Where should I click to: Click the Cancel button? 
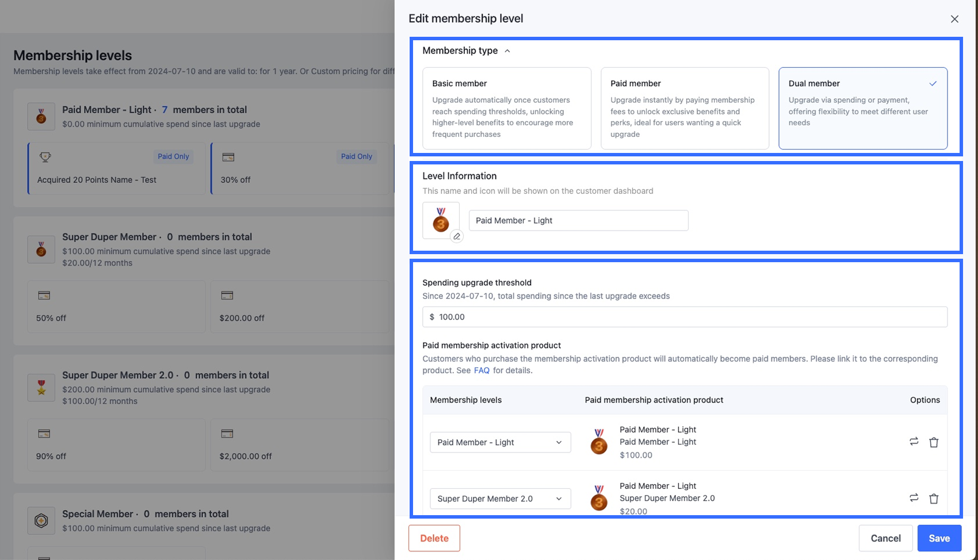(885, 538)
